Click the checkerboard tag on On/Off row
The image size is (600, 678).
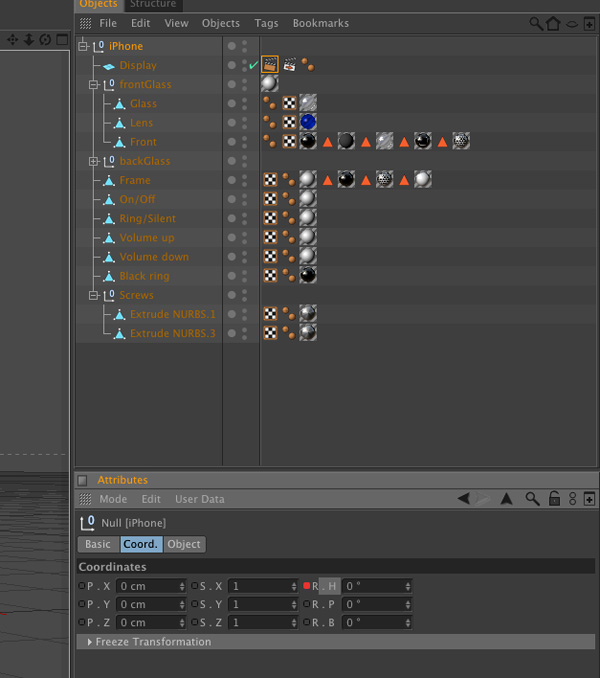click(270, 198)
